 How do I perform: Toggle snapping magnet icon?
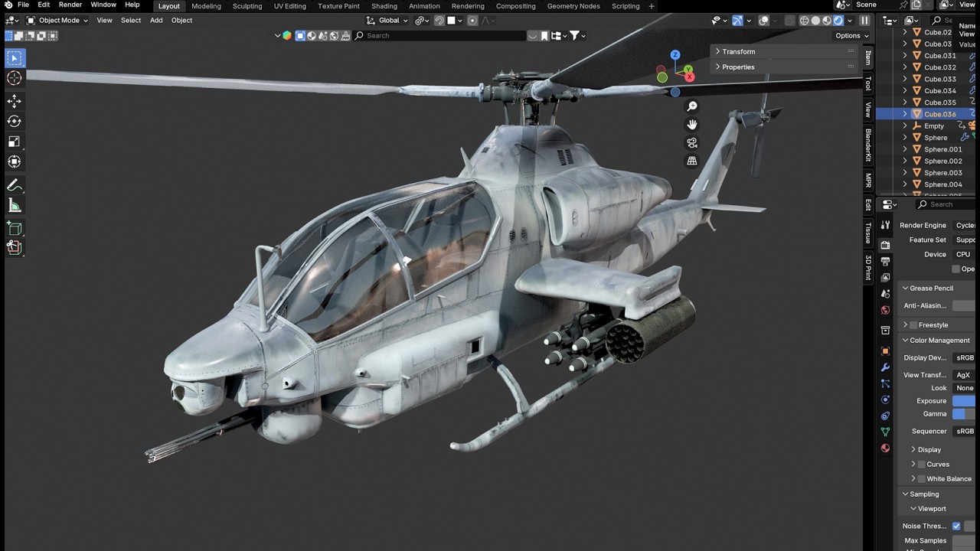[x=439, y=21]
